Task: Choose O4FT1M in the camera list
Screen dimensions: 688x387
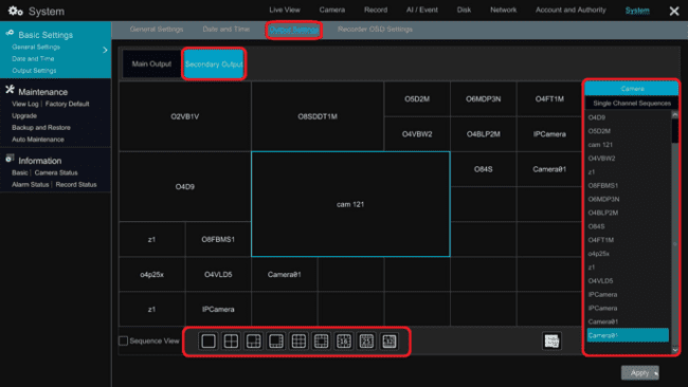Action: tap(628, 240)
